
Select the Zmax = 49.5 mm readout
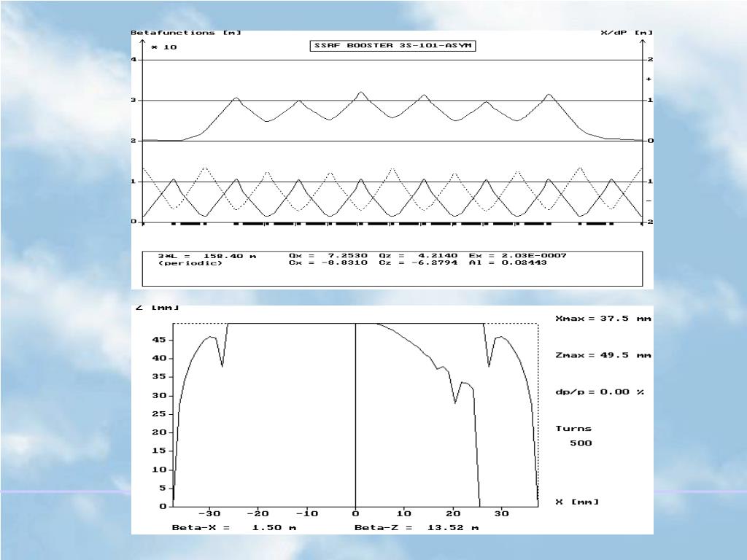pos(603,355)
